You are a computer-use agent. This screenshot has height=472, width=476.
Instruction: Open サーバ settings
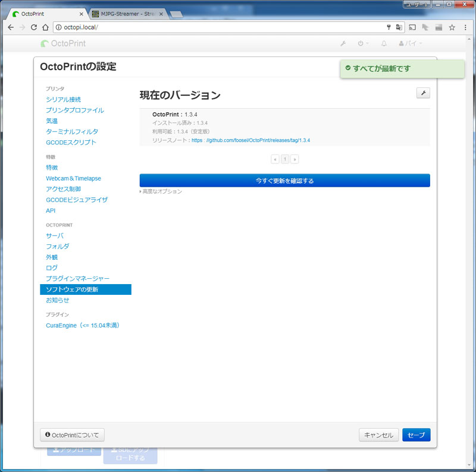tap(55, 235)
